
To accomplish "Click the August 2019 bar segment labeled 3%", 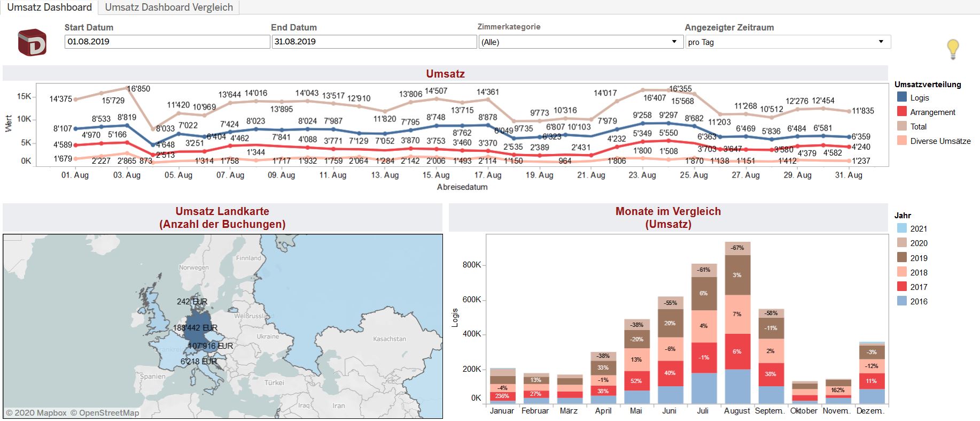I will pos(737,275).
